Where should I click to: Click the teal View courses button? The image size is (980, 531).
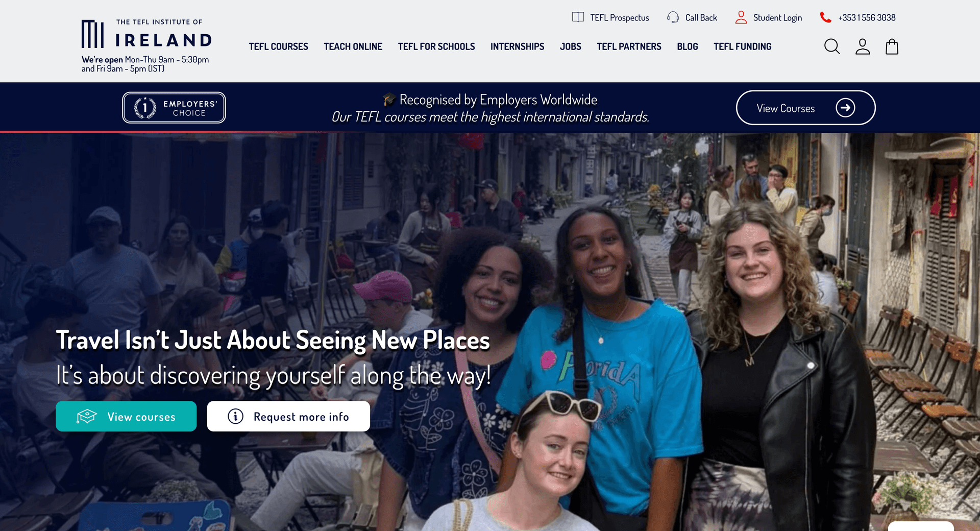coord(126,416)
